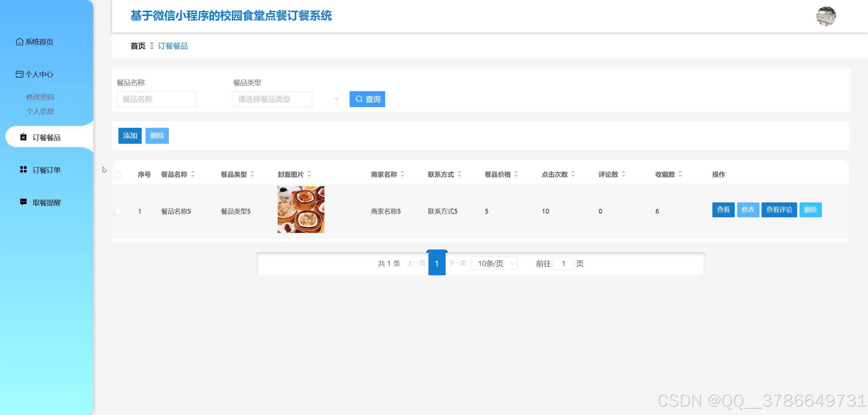The height and width of the screenshot is (415, 868).
Task: Select the 订餐餐品 sidebar icon
Action: [22, 137]
